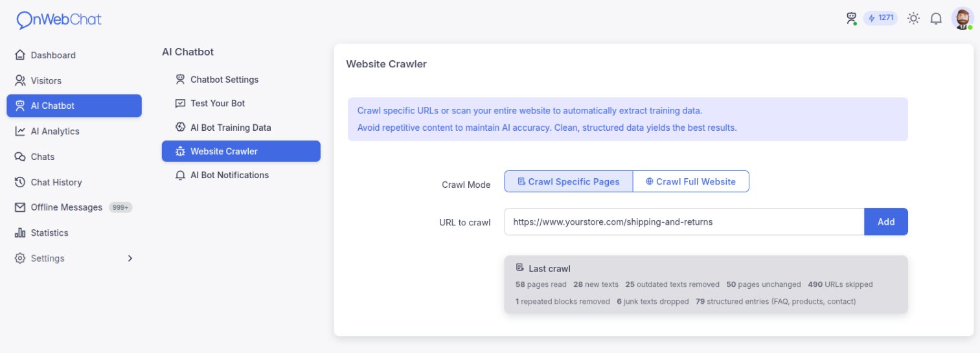Click the 1271 credits lightning badge

point(880,18)
